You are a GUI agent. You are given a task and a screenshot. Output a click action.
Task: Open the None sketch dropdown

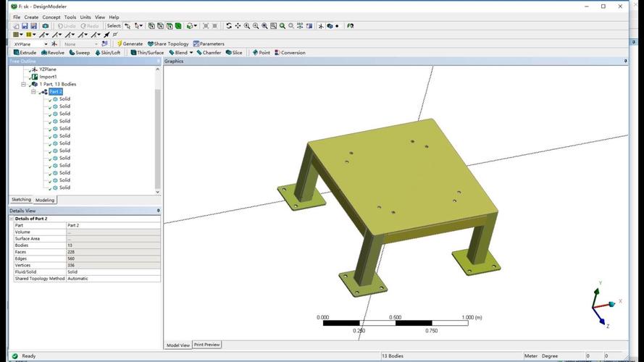coord(96,44)
